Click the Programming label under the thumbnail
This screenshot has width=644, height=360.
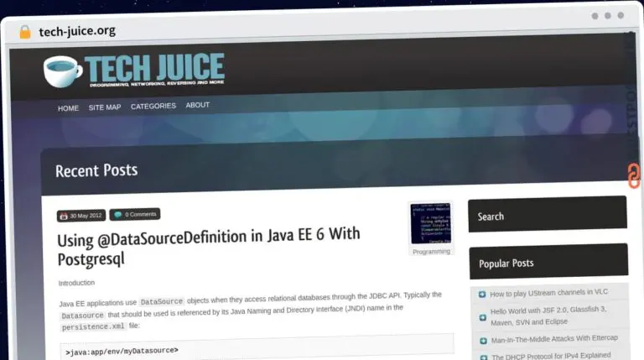click(431, 252)
